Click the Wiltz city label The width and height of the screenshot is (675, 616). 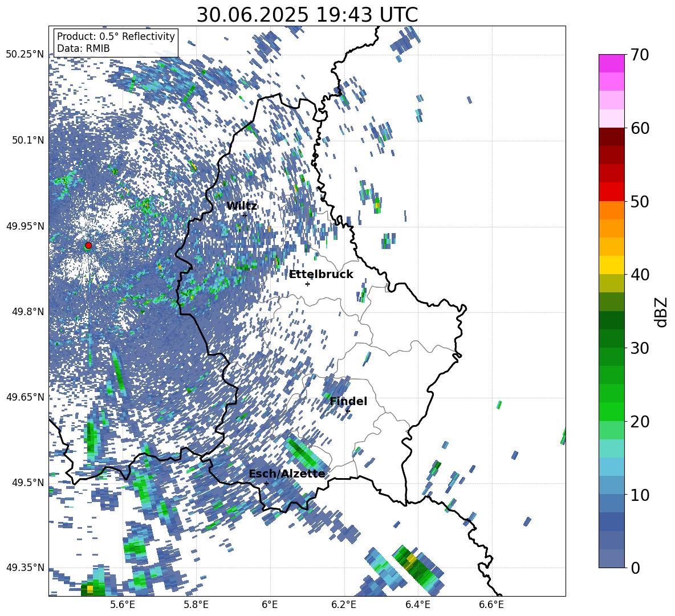click(242, 206)
